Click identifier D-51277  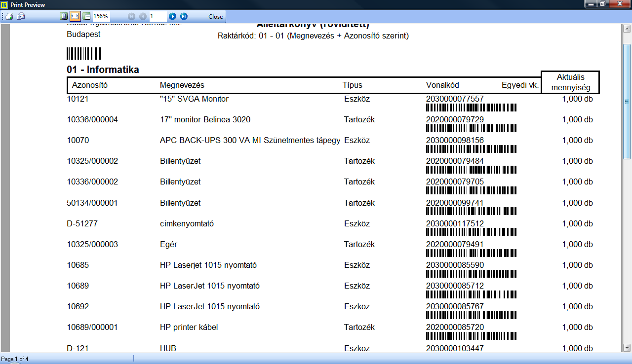click(82, 223)
